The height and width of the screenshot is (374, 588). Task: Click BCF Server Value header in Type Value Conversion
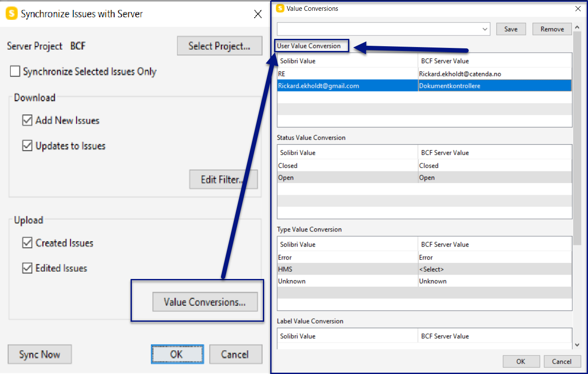(x=495, y=244)
